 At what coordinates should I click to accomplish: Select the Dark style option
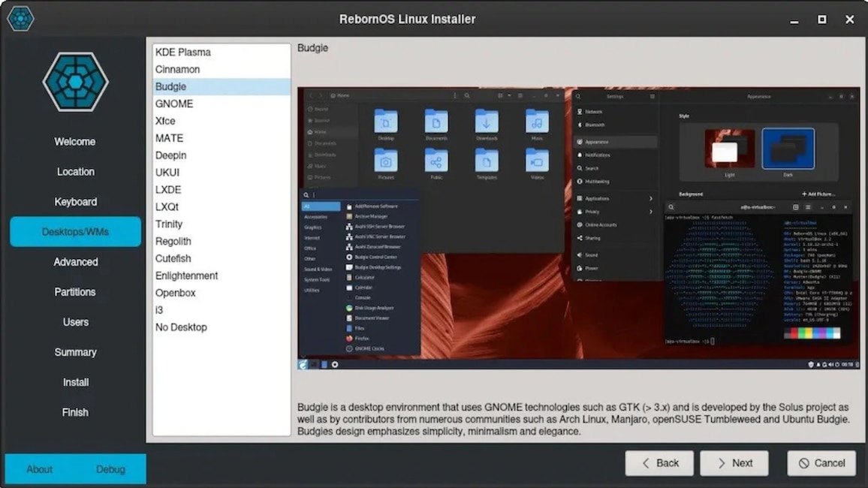click(788, 149)
